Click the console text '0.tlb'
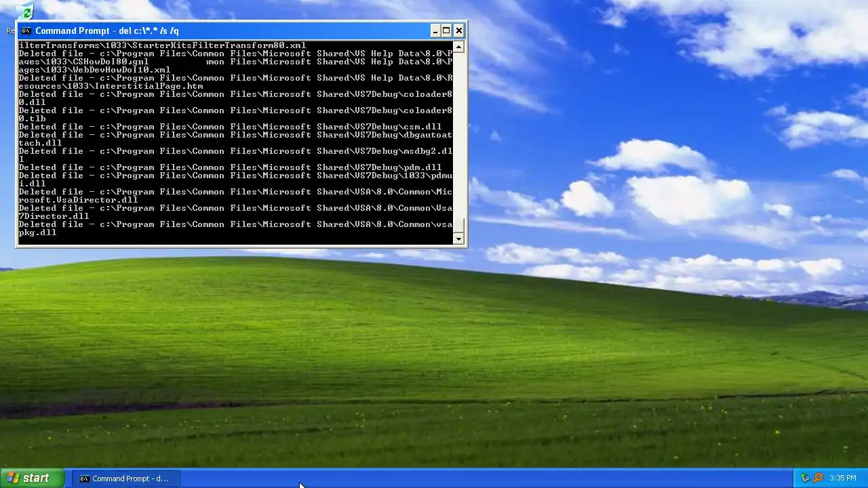The height and width of the screenshot is (488, 868). 32,119
